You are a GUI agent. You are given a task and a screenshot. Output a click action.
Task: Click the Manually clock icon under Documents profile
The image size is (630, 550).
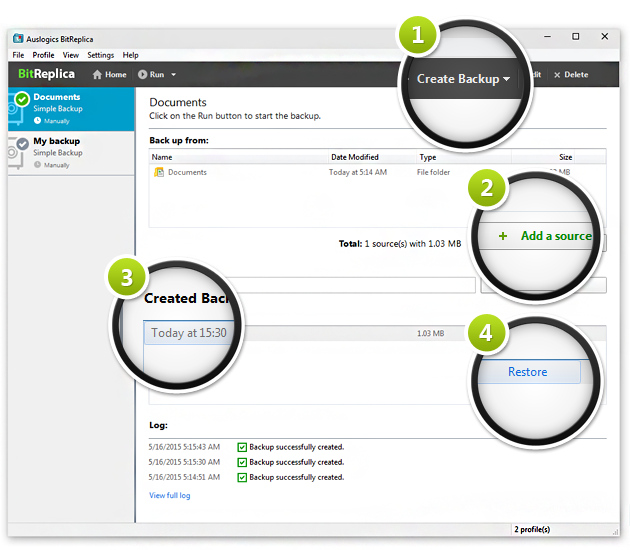pos(37,121)
